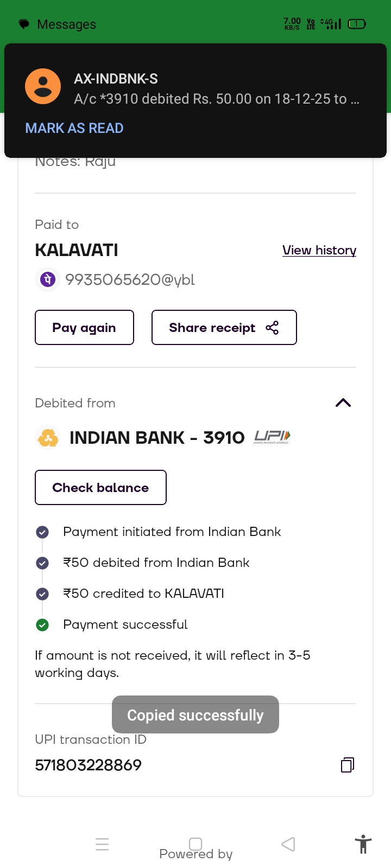This screenshot has width=391, height=868.
Task: Tap the green Payment successful checkmark
Action: 42,625
